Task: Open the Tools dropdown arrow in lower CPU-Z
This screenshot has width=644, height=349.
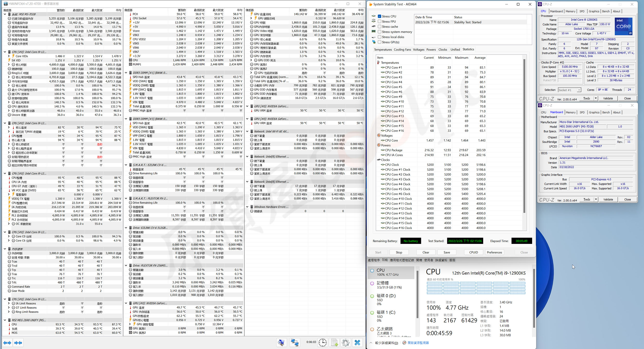Action: pos(596,199)
